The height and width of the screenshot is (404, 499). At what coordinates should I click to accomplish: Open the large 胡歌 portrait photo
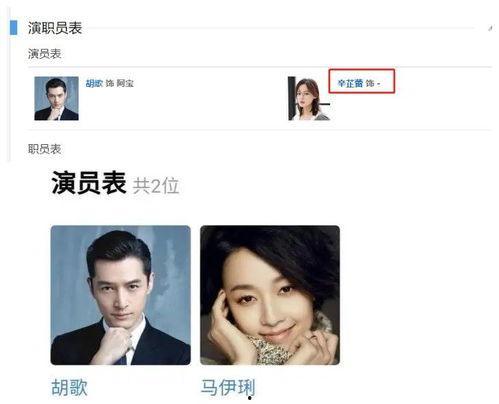(121, 295)
